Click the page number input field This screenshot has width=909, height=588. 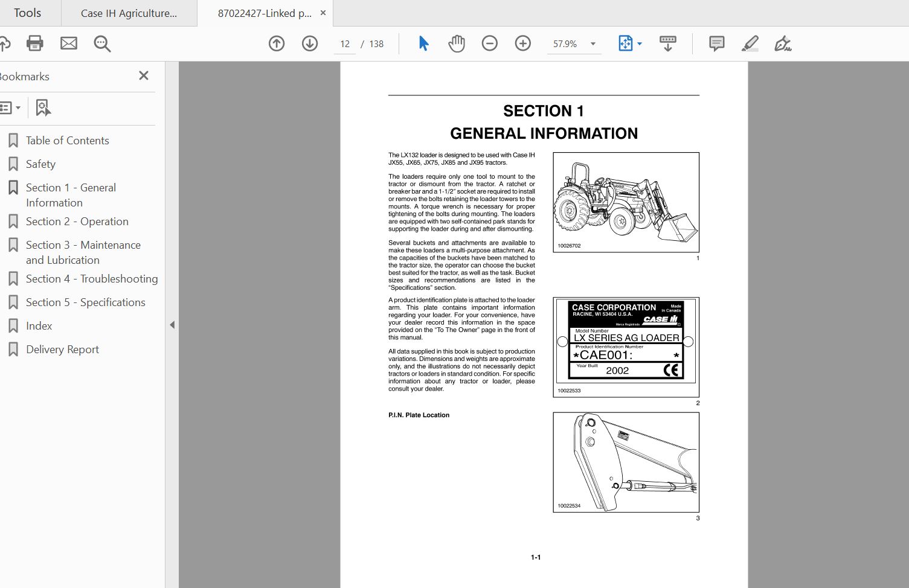[x=345, y=44]
